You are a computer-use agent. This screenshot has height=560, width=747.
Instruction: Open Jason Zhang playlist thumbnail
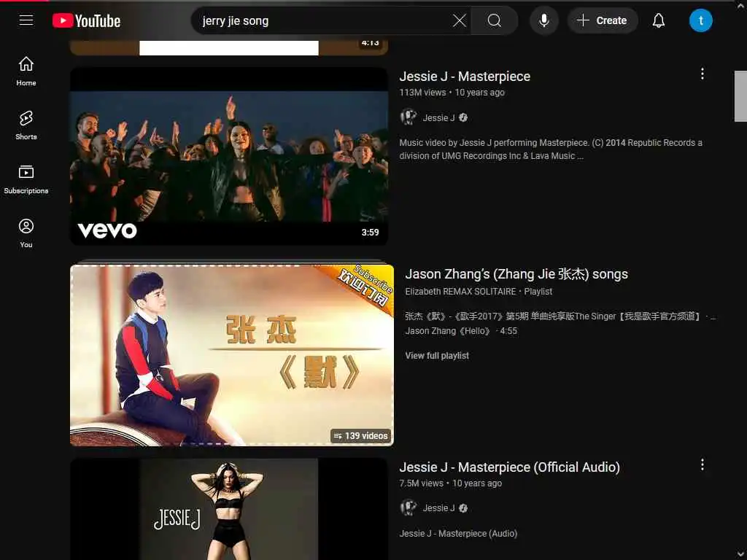[232, 355]
